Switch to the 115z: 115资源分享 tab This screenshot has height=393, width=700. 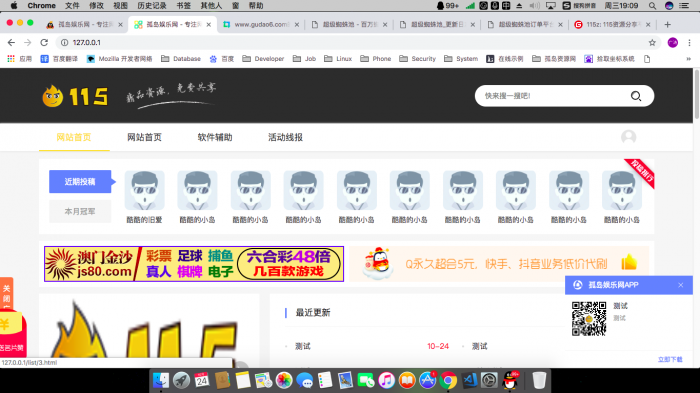pyautogui.click(x=612, y=25)
